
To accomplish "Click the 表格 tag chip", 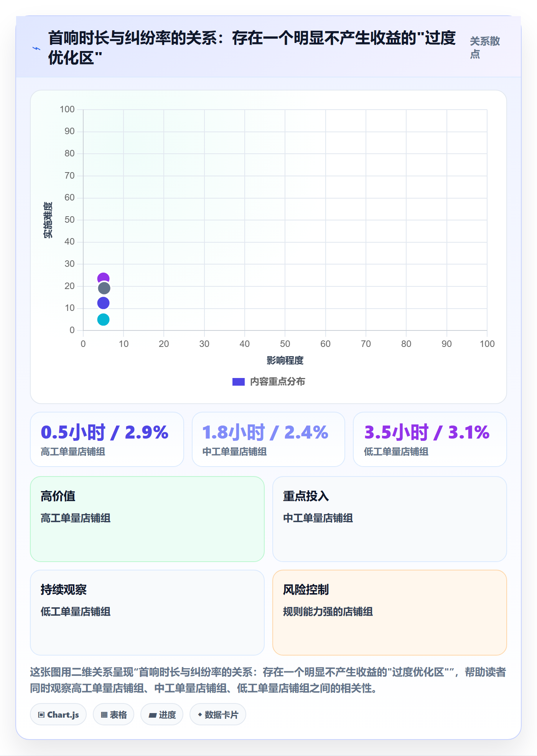I will coord(114,715).
